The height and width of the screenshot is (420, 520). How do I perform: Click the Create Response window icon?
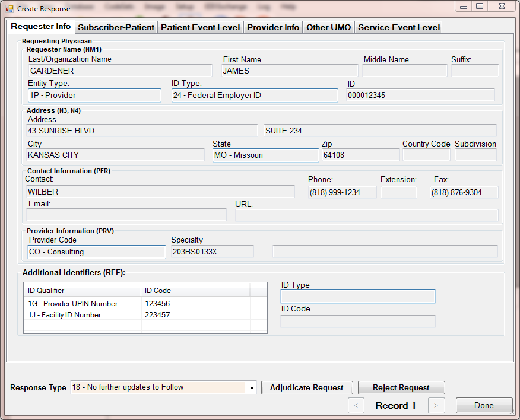[9, 9]
